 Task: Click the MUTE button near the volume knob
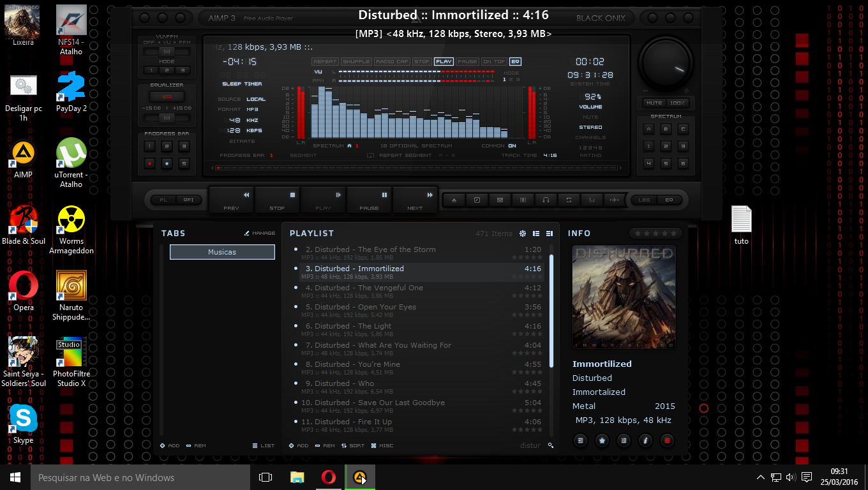[654, 103]
